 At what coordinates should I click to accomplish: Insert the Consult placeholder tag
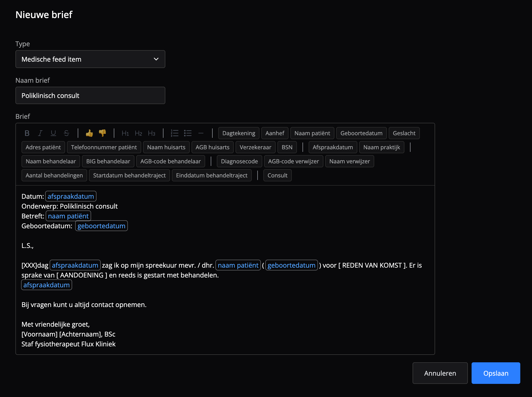(x=277, y=176)
